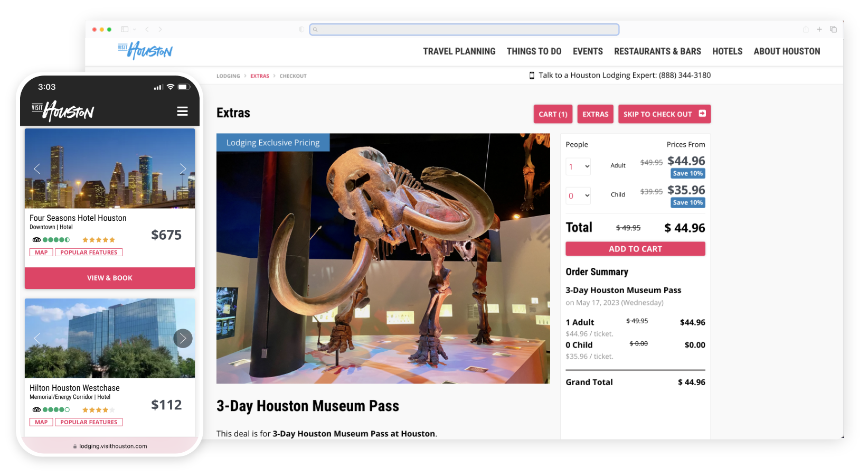Open the Things To Do menu
This screenshot has height=476, width=868.
(x=534, y=51)
